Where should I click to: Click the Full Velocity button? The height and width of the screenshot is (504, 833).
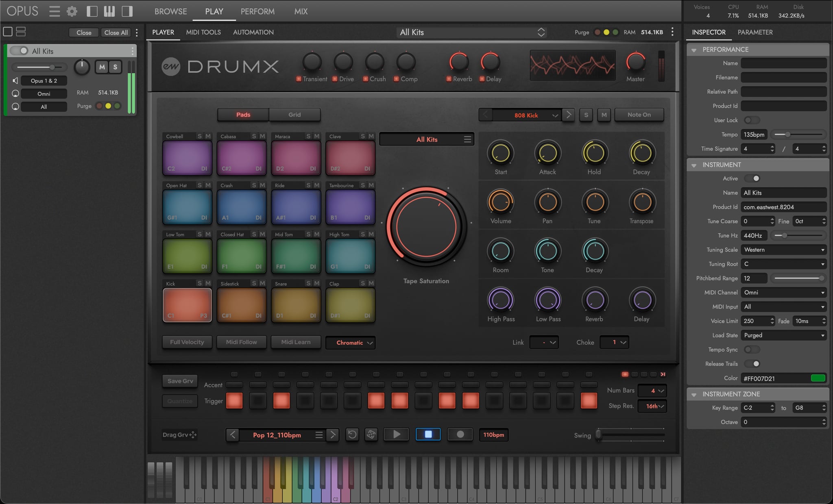(187, 342)
